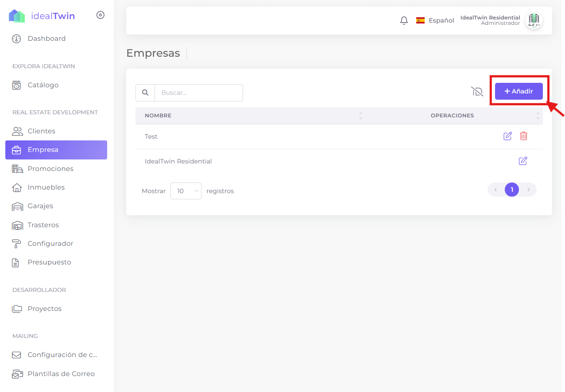Click the next page arrow
This screenshot has width=565, height=392.
pyautogui.click(x=528, y=190)
